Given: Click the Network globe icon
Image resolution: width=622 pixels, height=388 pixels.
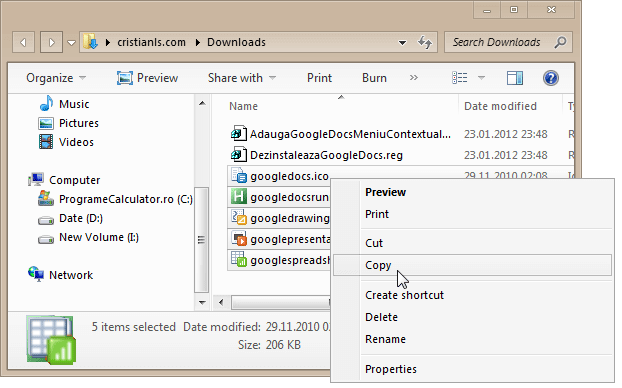Looking at the screenshot, I should pyautogui.click(x=36, y=274).
